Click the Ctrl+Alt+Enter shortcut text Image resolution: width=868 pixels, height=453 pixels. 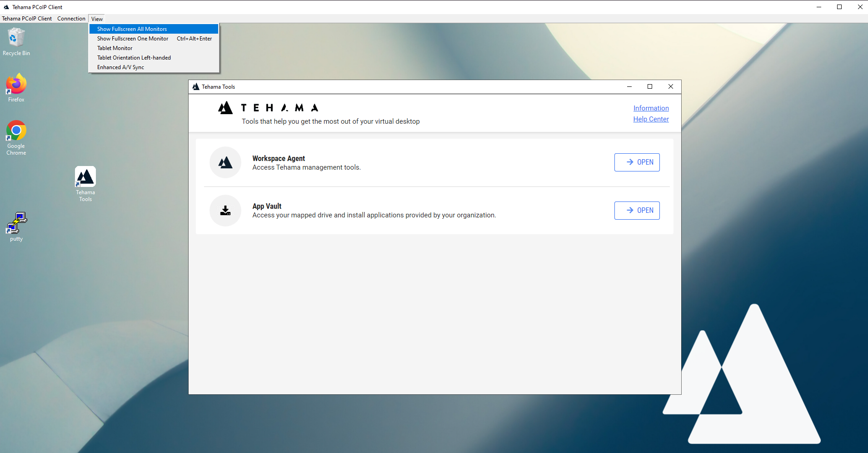point(195,39)
